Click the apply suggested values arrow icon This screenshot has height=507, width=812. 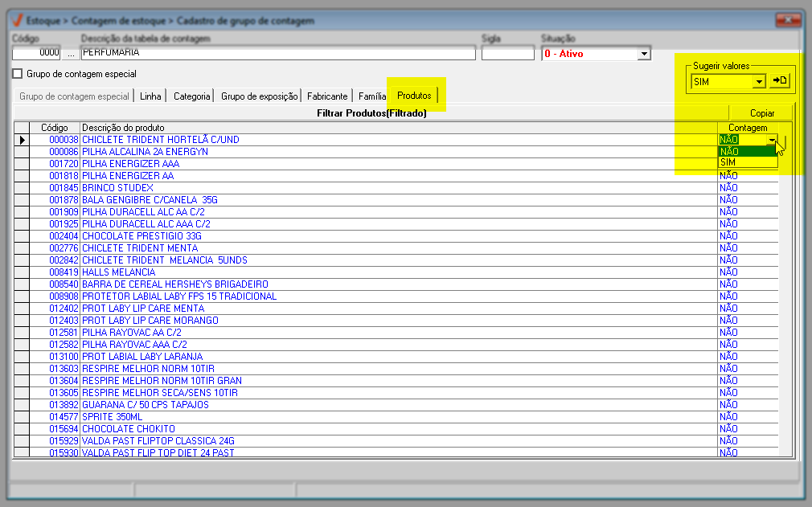tap(779, 80)
